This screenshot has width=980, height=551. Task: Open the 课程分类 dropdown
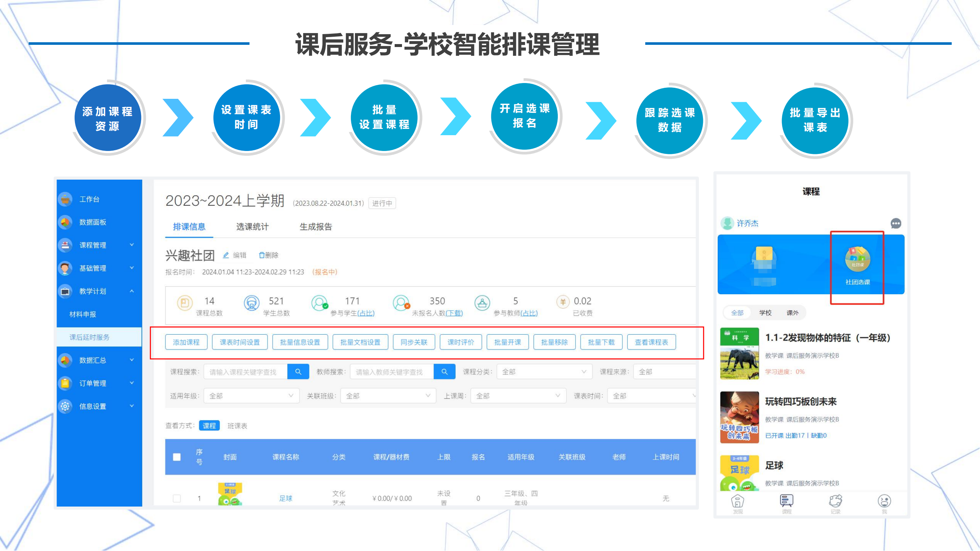click(x=544, y=372)
